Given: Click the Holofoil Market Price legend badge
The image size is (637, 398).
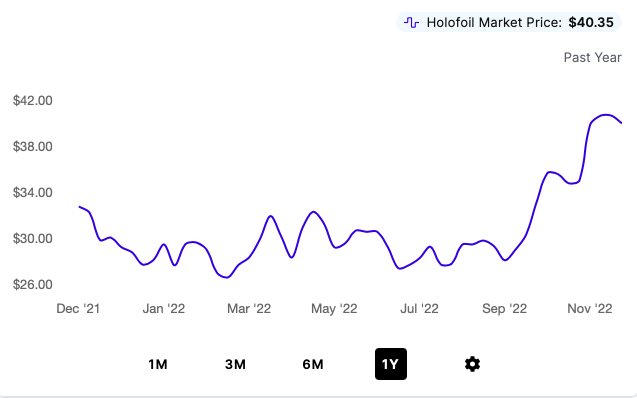Looking at the screenshot, I should (509, 22).
